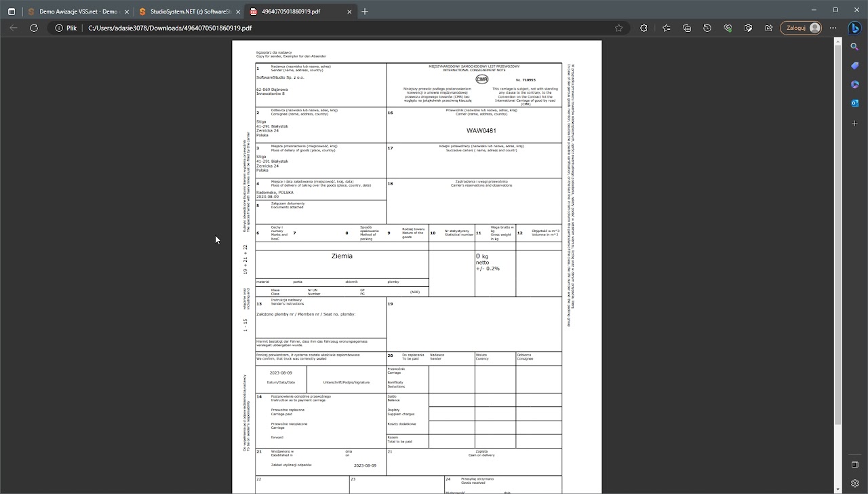Open Browser essentials heart icon

(x=728, y=28)
